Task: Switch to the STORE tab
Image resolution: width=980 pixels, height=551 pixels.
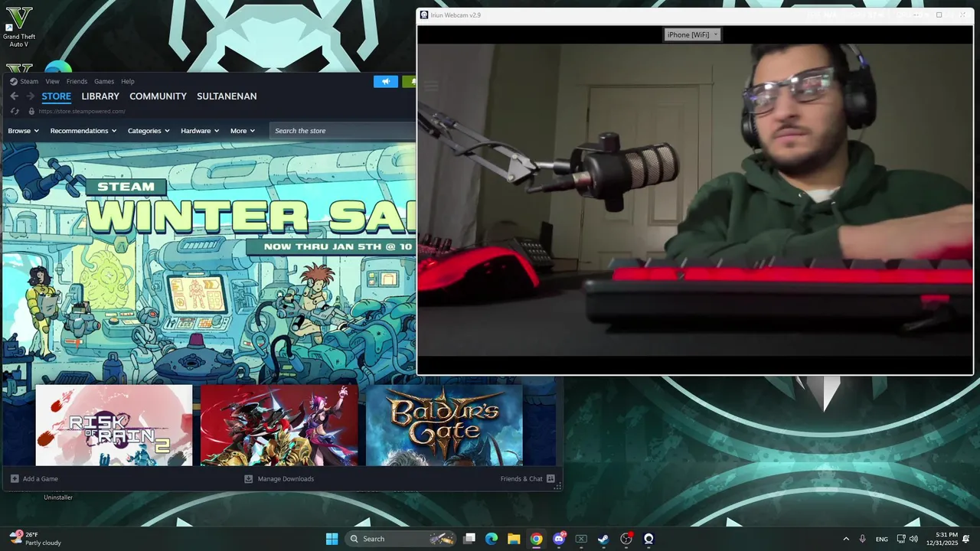Action: (56, 96)
